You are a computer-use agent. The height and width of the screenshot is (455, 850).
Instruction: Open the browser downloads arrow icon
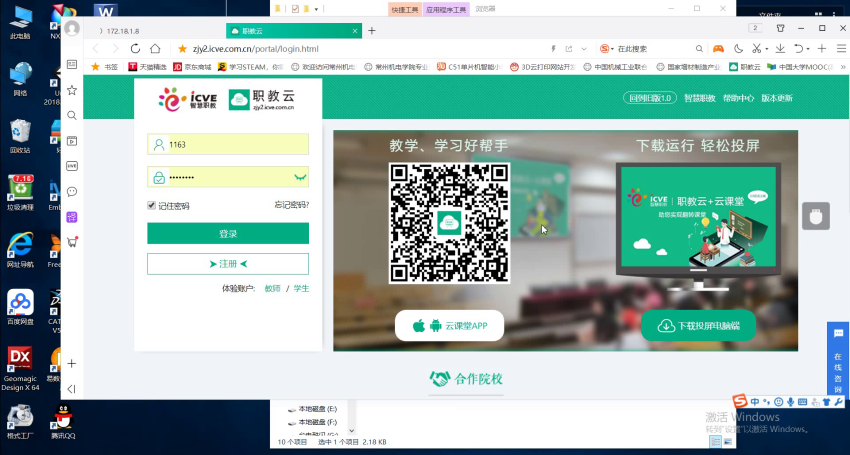click(780, 48)
